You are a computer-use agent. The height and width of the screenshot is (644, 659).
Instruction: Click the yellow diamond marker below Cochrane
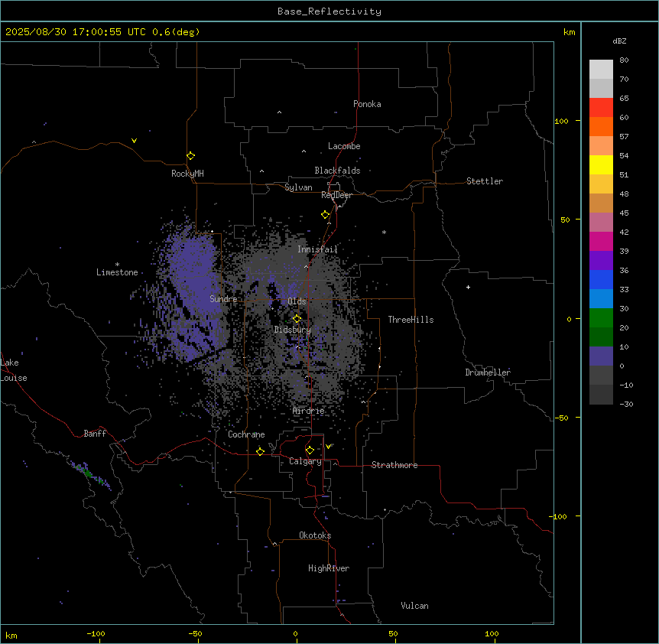(x=260, y=451)
